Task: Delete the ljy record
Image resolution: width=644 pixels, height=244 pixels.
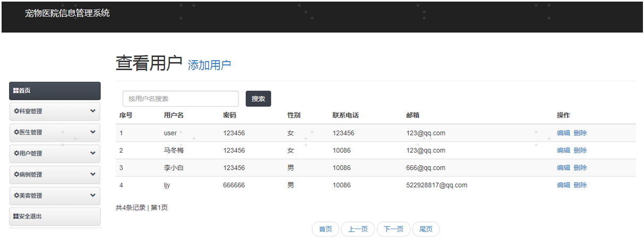Action: (x=580, y=185)
